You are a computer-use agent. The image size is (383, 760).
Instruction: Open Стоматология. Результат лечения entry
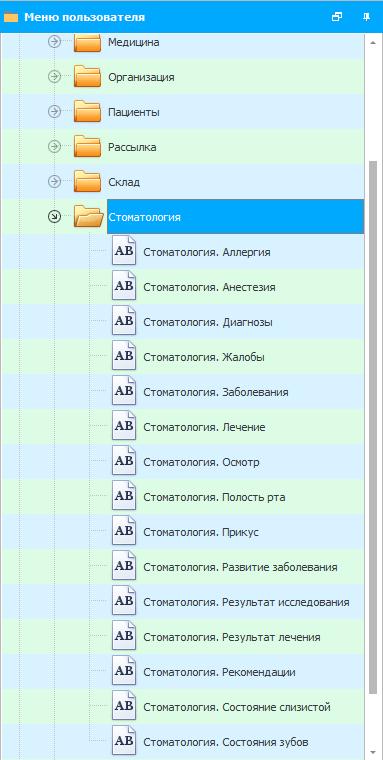[x=232, y=637]
